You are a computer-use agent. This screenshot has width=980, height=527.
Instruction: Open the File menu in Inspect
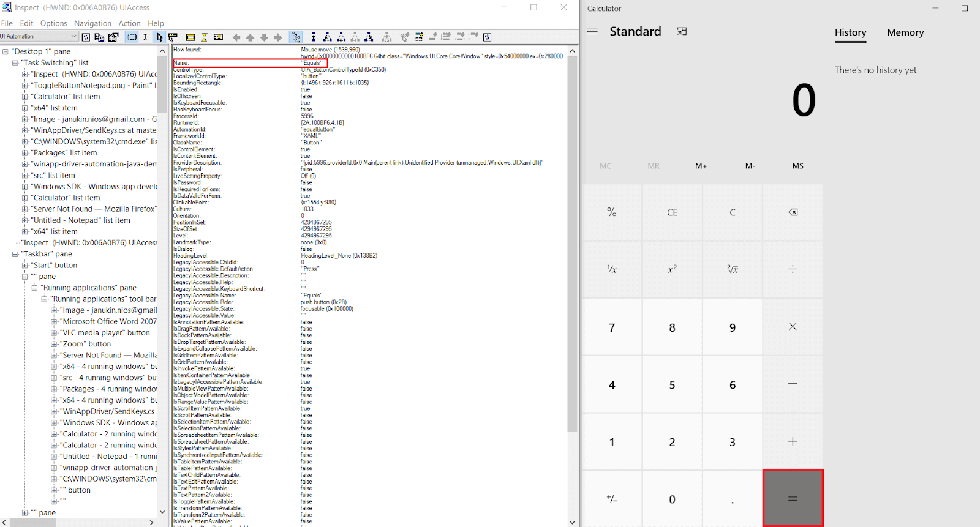tap(7, 23)
